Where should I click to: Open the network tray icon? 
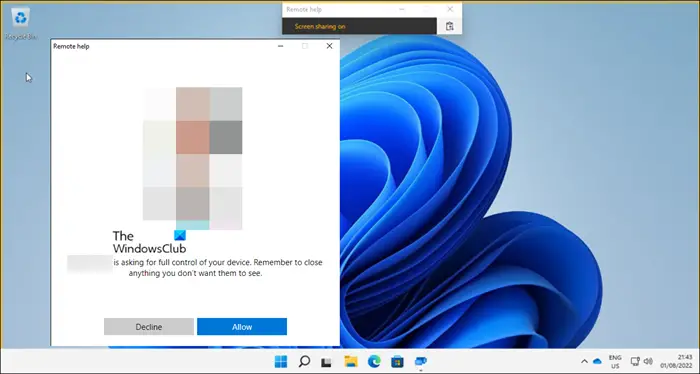635,362
